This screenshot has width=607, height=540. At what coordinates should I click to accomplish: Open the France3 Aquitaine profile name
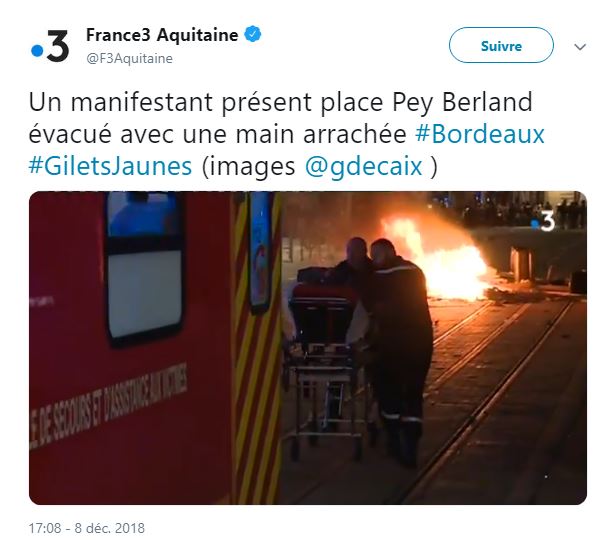(162, 35)
